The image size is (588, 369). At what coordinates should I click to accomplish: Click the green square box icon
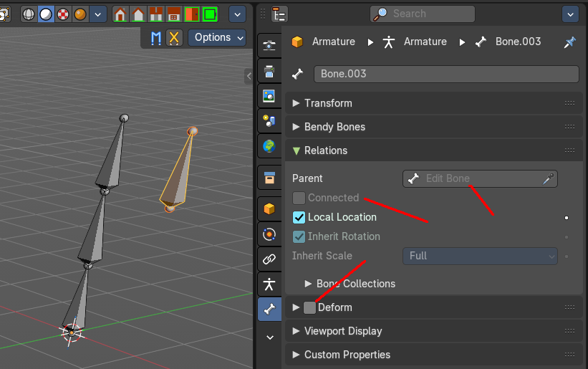(x=210, y=14)
